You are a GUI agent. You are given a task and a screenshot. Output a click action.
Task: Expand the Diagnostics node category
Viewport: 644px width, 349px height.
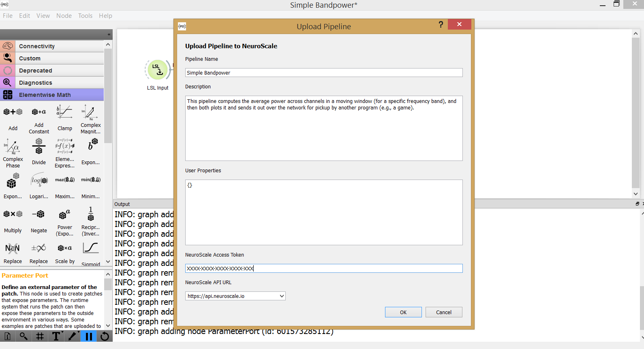tap(52, 83)
